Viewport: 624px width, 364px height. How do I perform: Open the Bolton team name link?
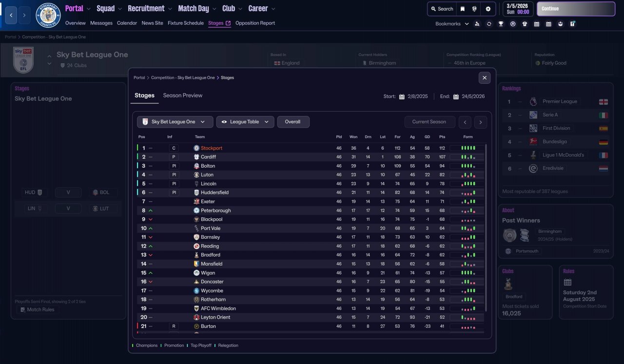click(x=208, y=166)
